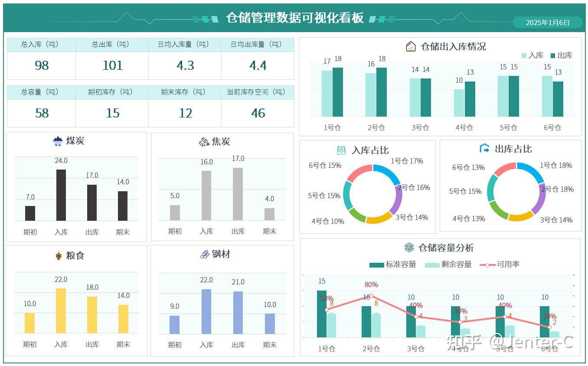Click the 可用率 line legend marker
The height and width of the screenshot is (366, 588).
click(x=487, y=265)
